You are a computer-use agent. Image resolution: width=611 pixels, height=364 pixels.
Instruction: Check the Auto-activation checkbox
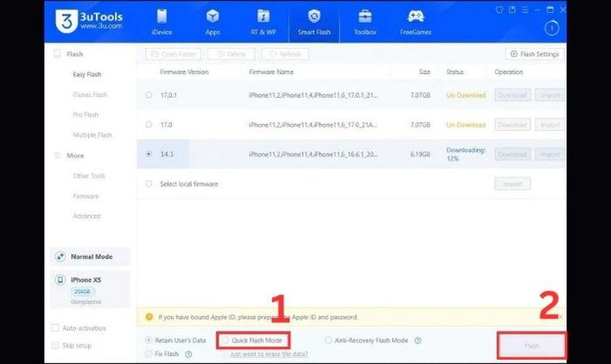pos(55,328)
